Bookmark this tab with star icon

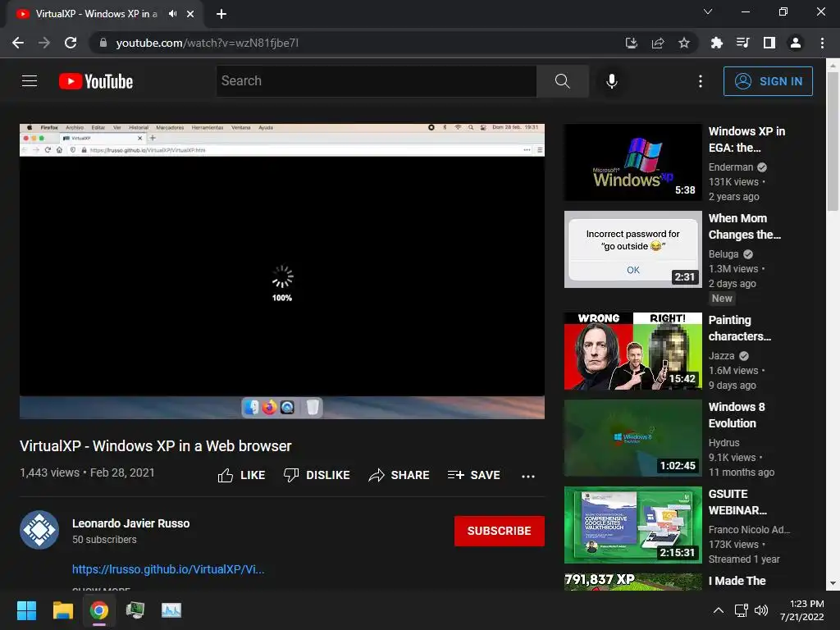coord(684,43)
